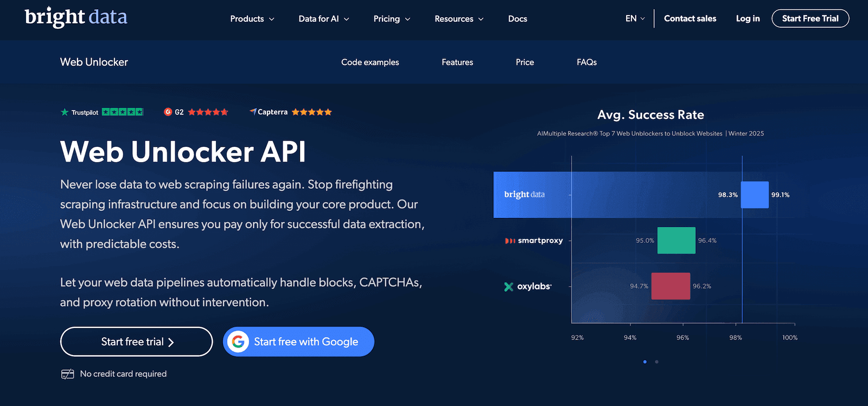Open the EN language selector
The image size is (868, 406).
[635, 18]
